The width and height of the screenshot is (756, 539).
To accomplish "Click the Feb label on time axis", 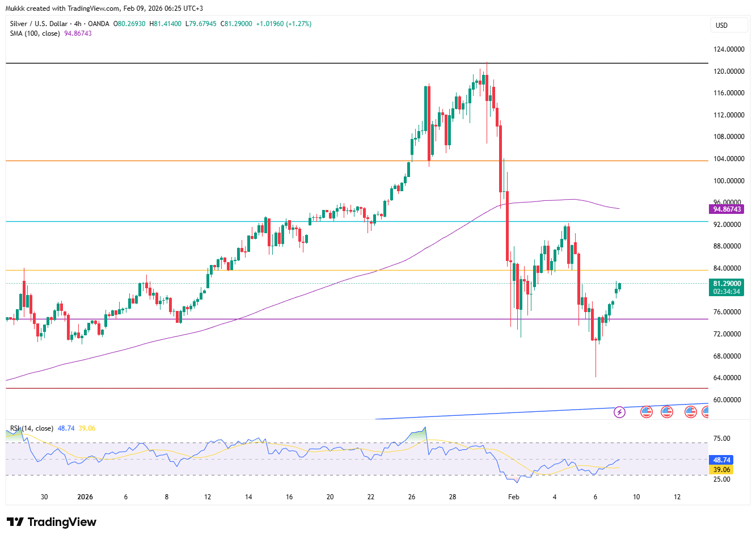I will pyautogui.click(x=513, y=497).
